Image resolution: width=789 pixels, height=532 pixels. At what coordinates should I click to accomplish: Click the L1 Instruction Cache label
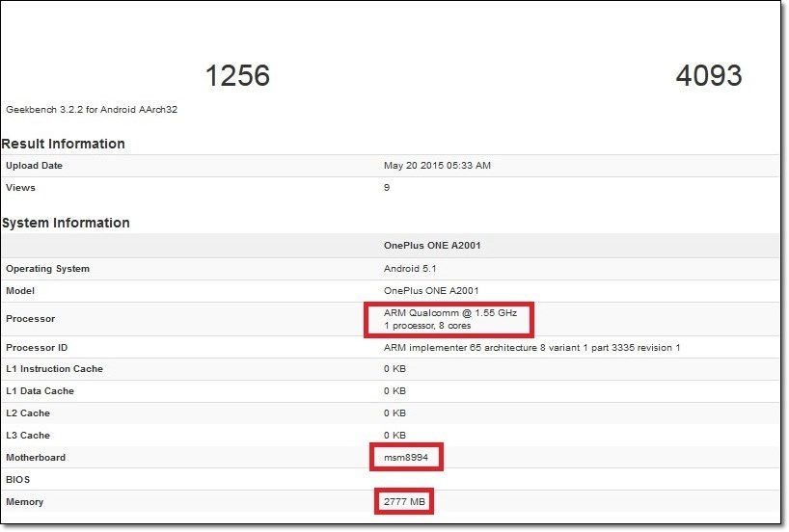pyautogui.click(x=54, y=368)
